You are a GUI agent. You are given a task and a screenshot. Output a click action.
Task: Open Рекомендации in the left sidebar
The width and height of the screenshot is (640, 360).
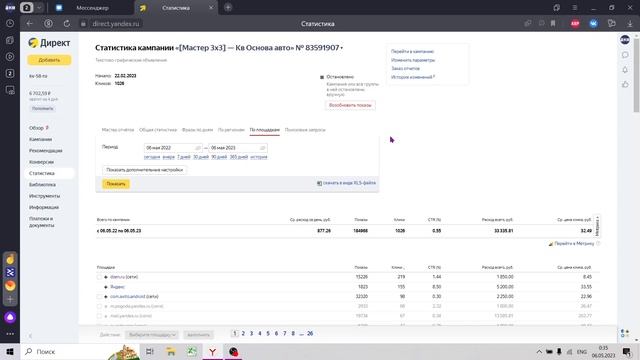click(x=46, y=151)
